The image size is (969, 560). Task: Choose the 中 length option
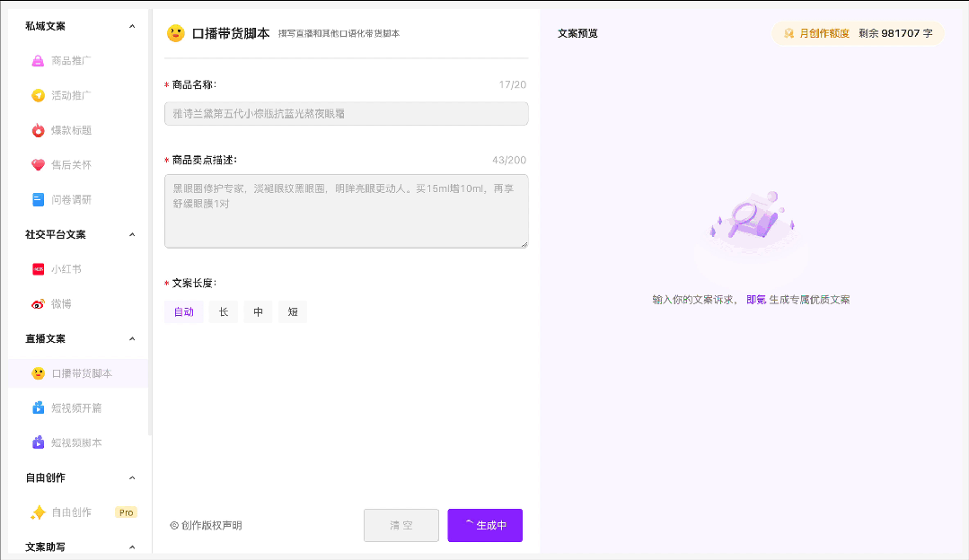[257, 311]
